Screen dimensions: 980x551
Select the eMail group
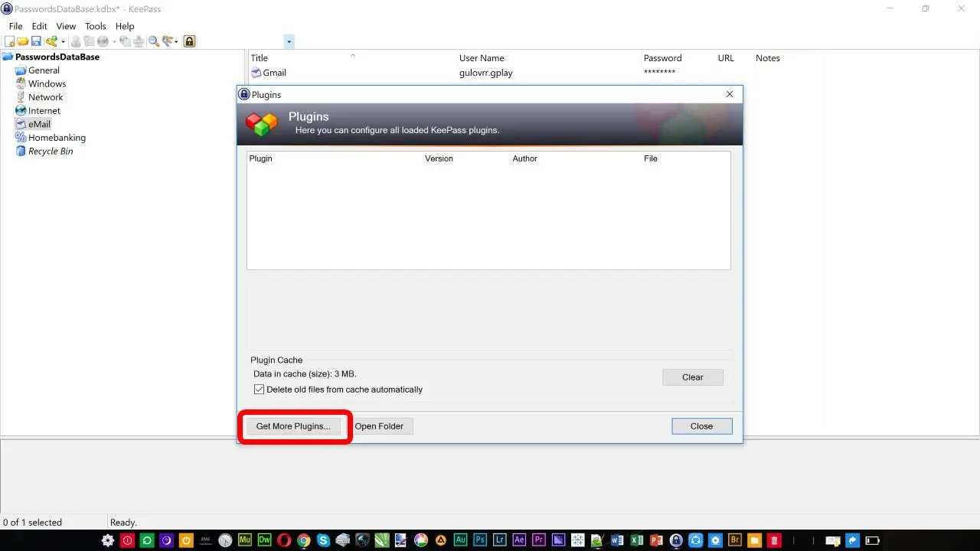39,124
